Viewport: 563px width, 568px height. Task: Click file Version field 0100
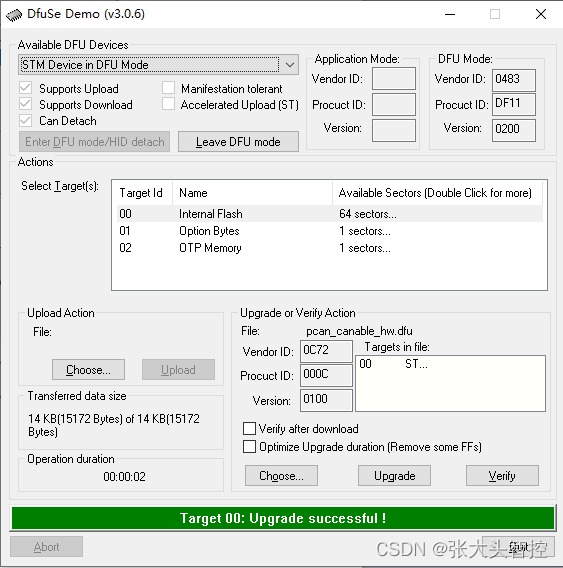326,400
